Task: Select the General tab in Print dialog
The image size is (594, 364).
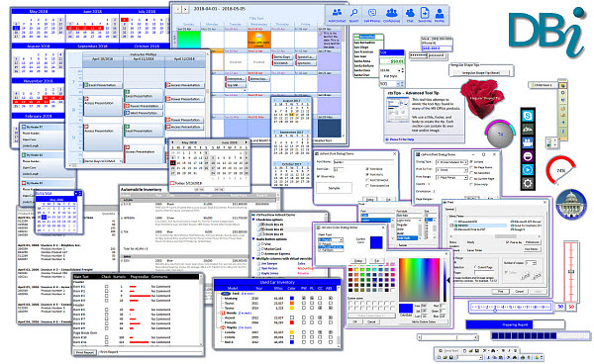Action: click(449, 209)
